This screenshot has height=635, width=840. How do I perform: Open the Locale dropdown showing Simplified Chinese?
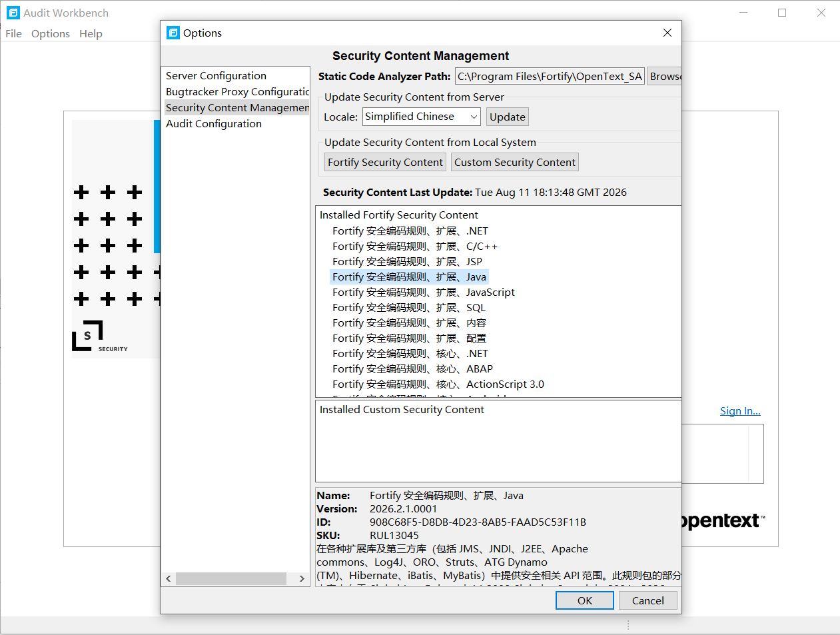tap(421, 117)
